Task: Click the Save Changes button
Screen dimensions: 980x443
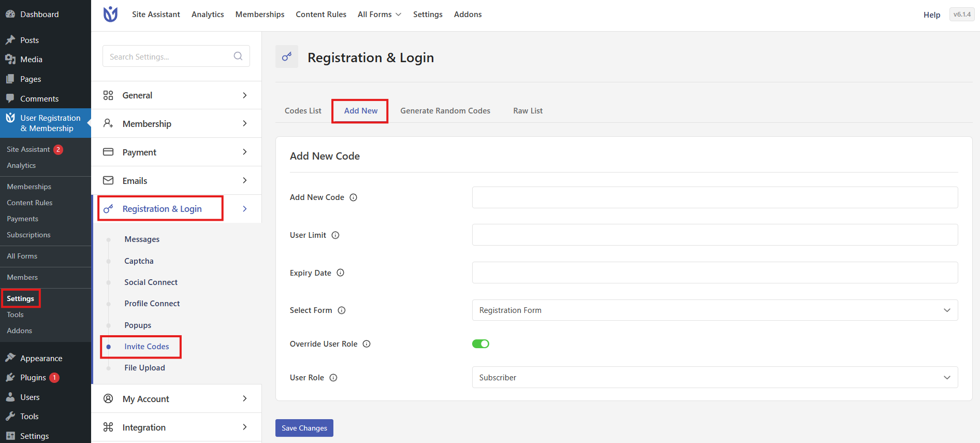Action: tap(304, 428)
